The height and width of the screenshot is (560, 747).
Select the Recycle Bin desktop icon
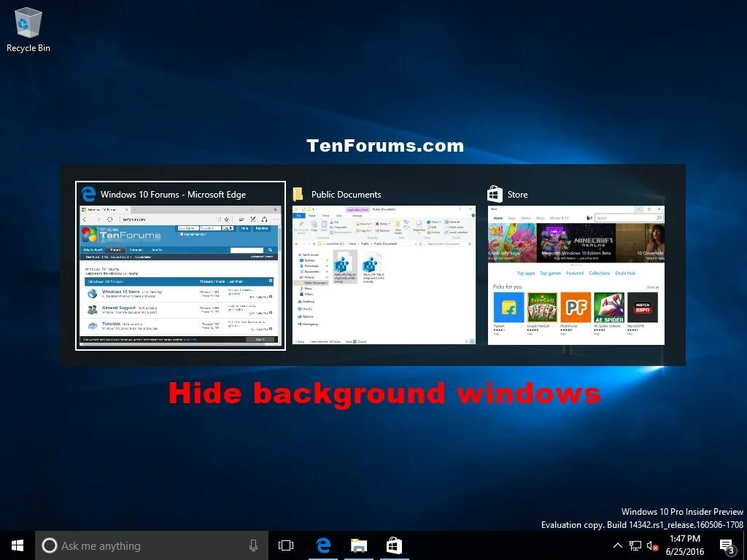(28, 30)
